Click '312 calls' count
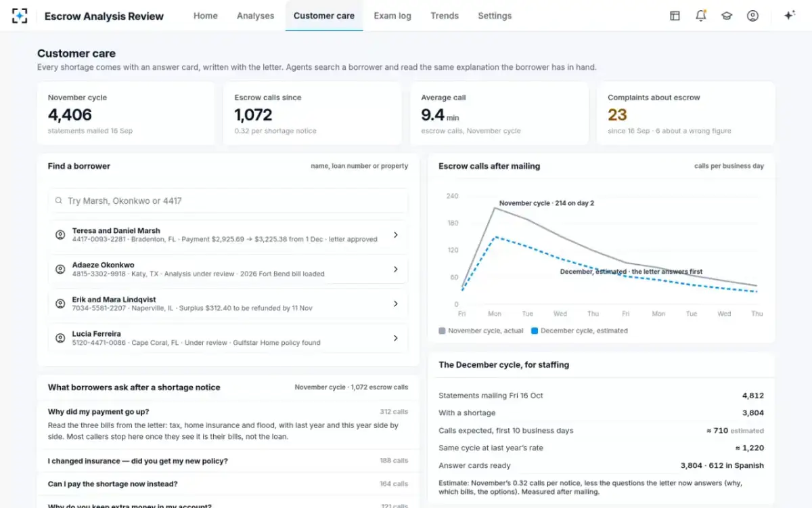 click(394, 412)
